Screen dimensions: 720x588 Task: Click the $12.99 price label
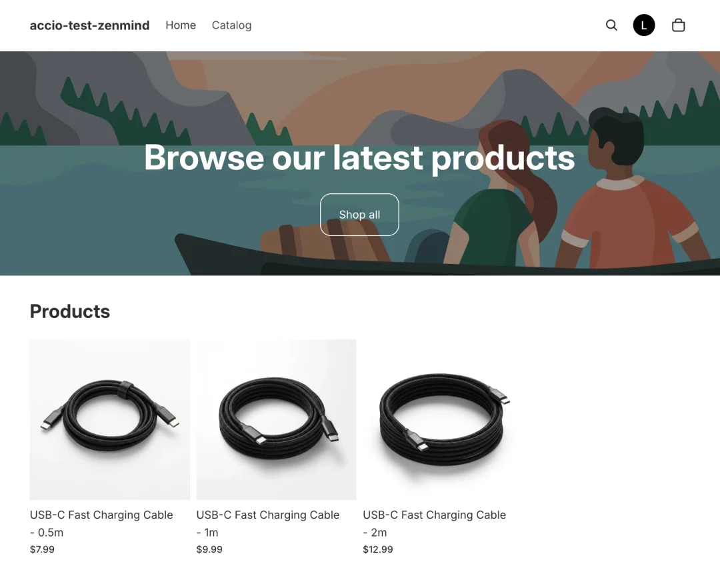click(378, 549)
